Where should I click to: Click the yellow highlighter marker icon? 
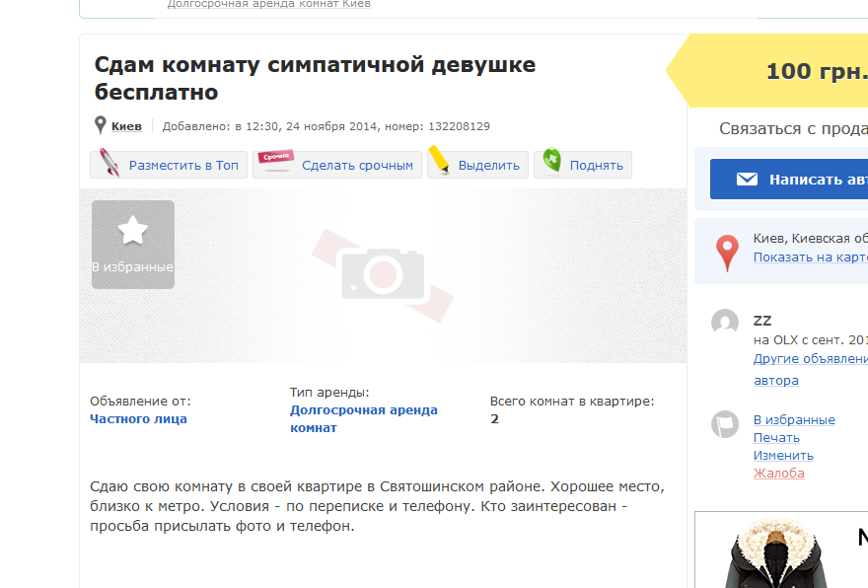(439, 162)
